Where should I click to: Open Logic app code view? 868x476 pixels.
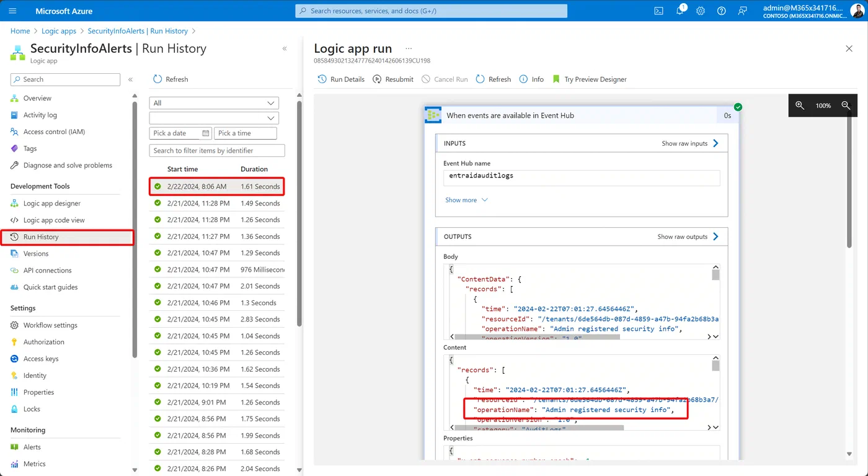[54, 220]
